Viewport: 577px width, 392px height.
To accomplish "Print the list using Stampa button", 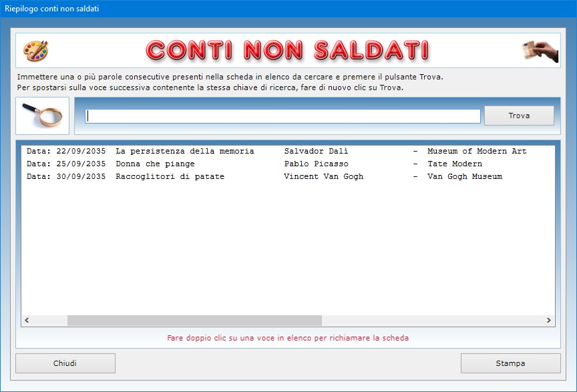I will click(x=510, y=363).
